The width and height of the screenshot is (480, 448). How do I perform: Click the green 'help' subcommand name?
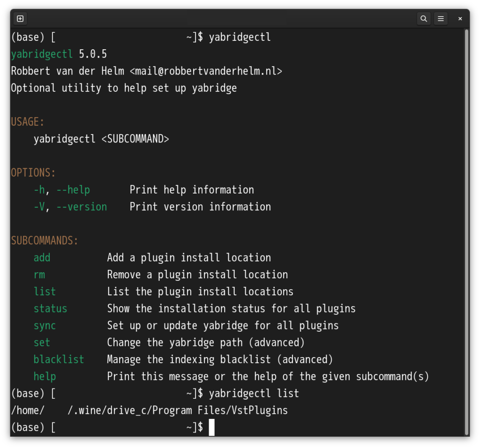tap(45, 376)
